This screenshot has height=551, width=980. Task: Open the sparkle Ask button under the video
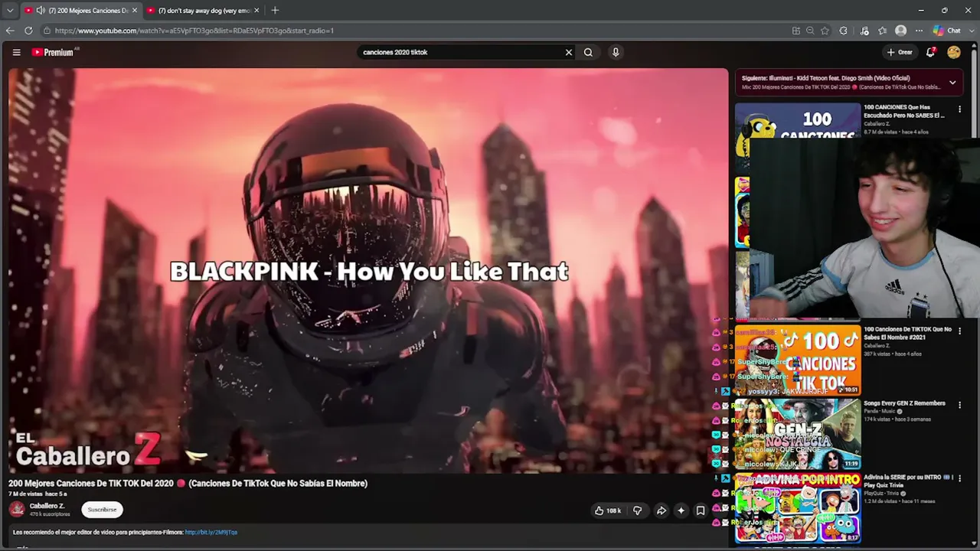coord(681,510)
